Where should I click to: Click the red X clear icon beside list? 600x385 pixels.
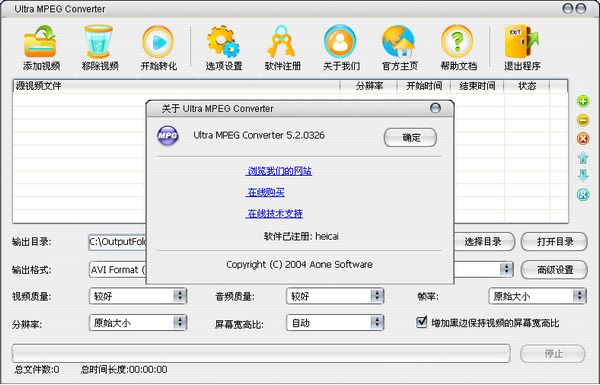coord(583,139)
